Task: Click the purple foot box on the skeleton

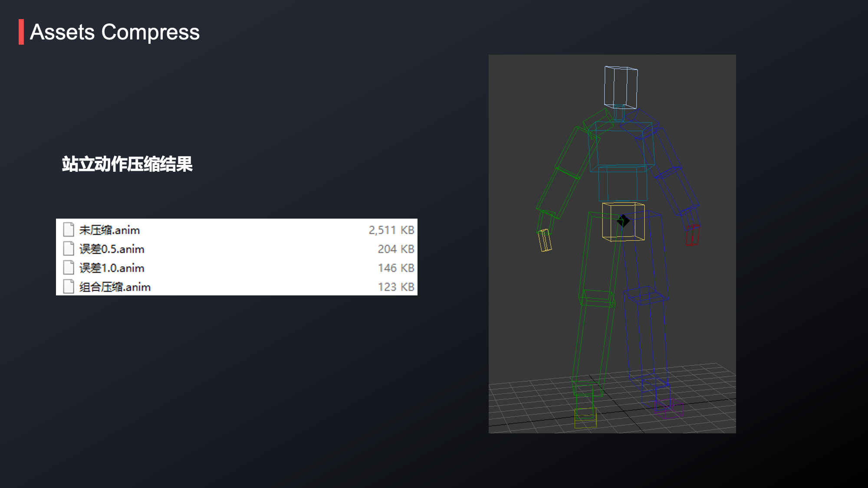Action: pos(669,409)
